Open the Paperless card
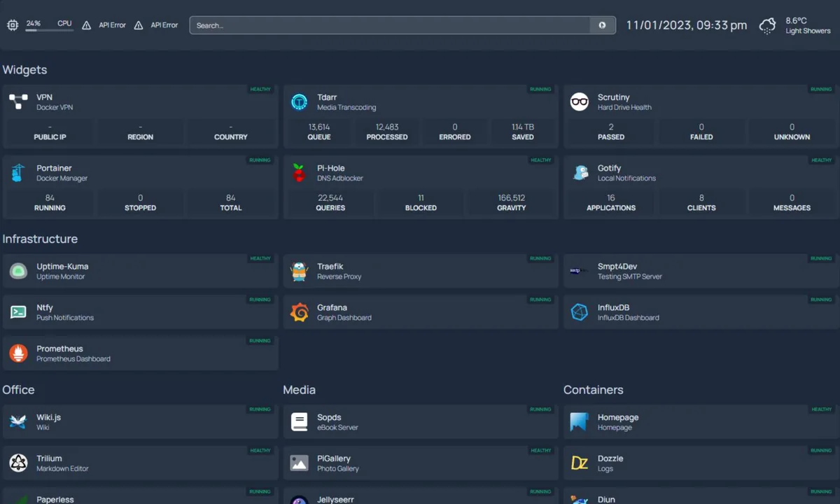840x504 pixels. (140, 496)
